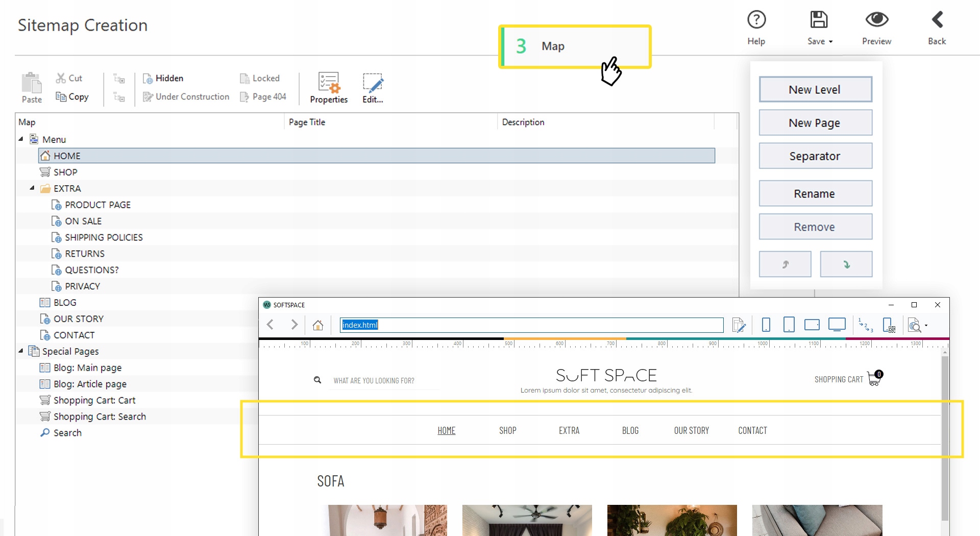
Task: Select the CONTACT tree page
Action: coord(67,335)
